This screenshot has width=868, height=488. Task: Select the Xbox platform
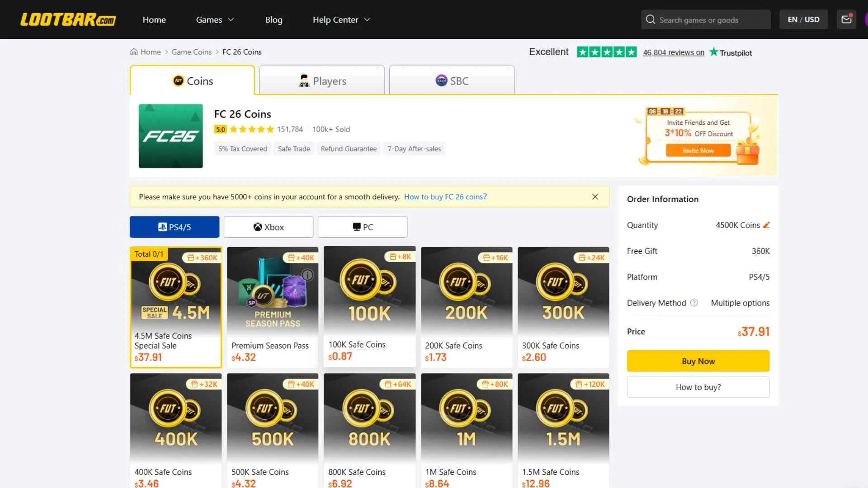point(269,227)
